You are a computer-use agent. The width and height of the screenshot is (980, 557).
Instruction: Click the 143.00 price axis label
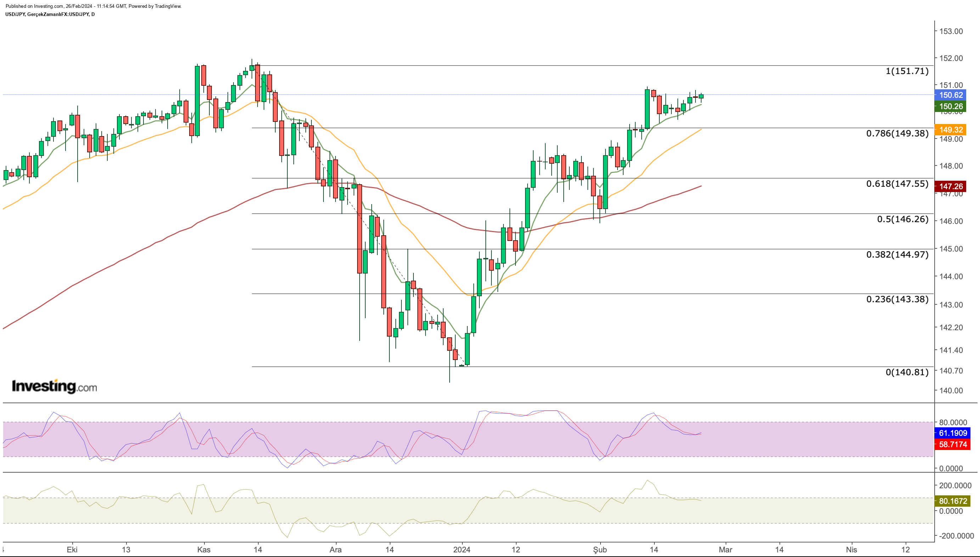click(x=951, y=305)
